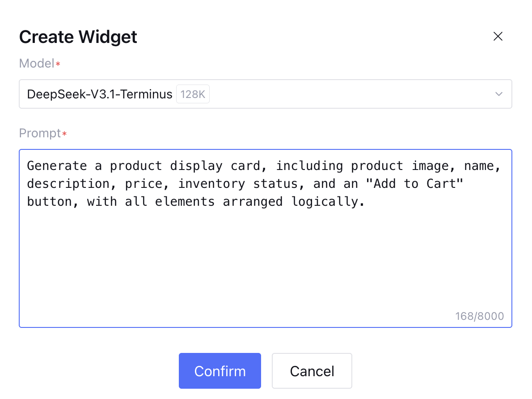This screenshot has height=399, width=532.
Task: Click the Model field label
Action: (x=37, y=64)
